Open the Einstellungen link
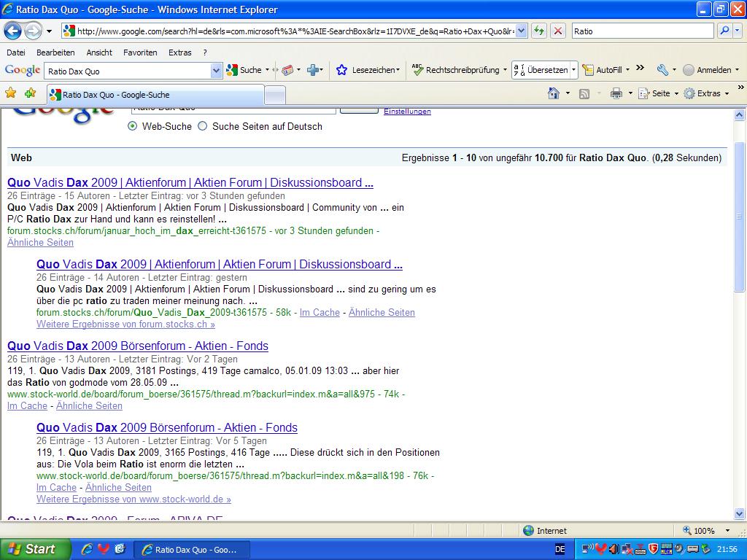Viewport: 747px width, 560px height. (407, 112)
